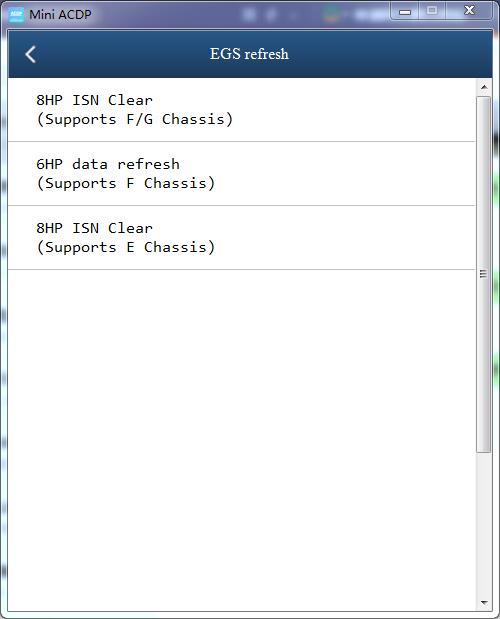Click blue header bar right of title
The width and height of the screenshot is (500, 619).
point(391,54)
